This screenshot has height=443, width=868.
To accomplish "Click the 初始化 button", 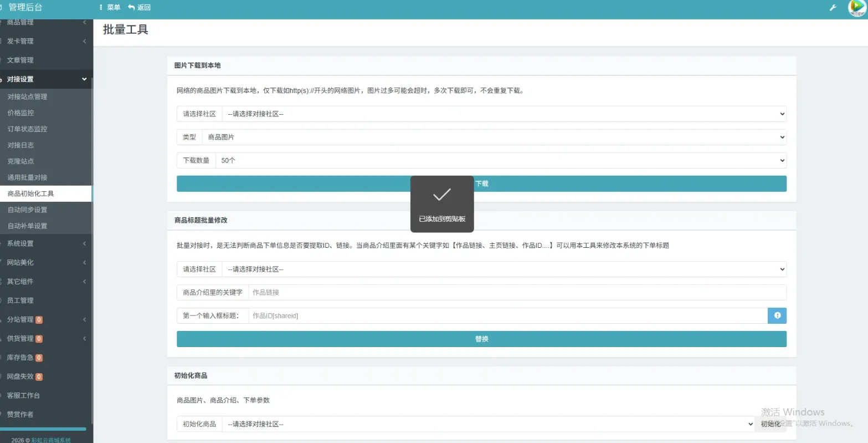I will click(x=771, y=424).
